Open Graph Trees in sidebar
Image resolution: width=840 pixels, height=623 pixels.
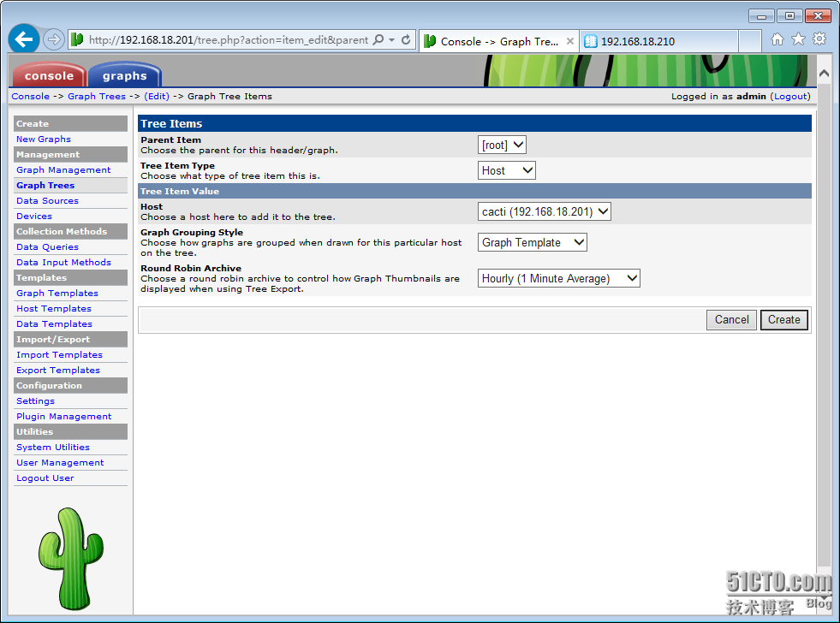click(x=45, y=185)
